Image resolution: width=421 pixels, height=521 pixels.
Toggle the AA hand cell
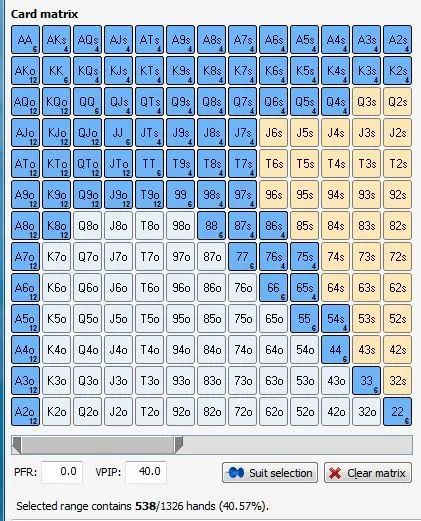click(25, 40)
